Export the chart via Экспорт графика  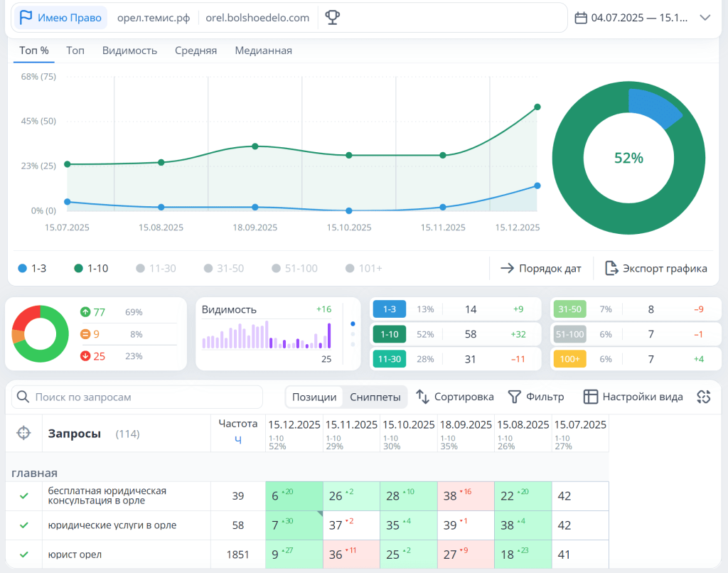pos(656,268)
